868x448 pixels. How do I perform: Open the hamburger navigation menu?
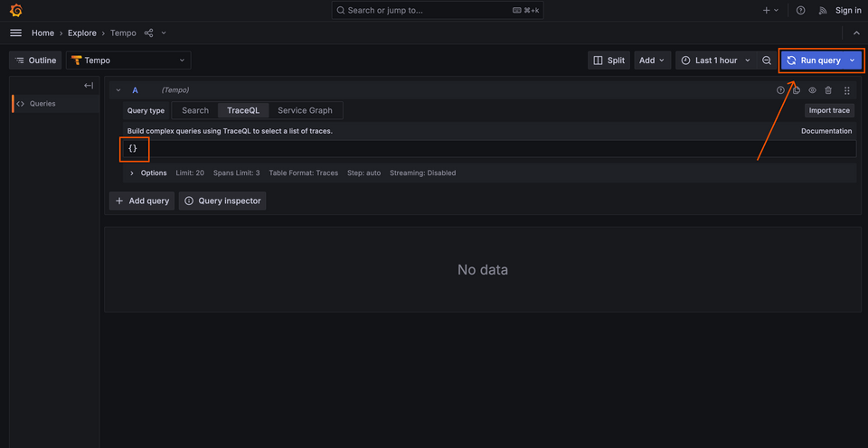point(16,33)
